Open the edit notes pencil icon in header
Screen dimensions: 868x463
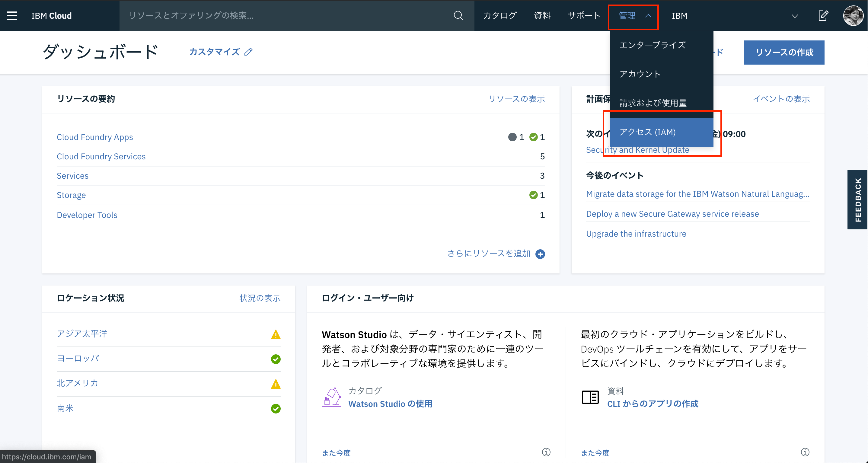tap(823, 15)
